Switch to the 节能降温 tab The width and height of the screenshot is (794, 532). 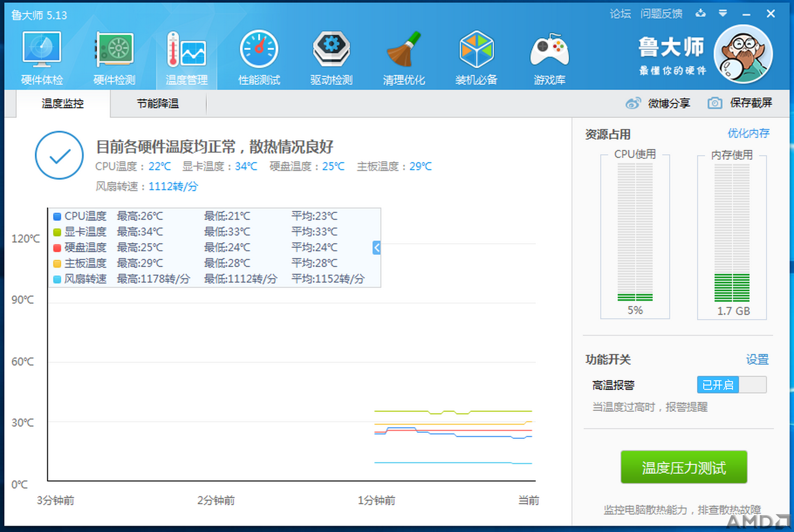tap(158, 104)
